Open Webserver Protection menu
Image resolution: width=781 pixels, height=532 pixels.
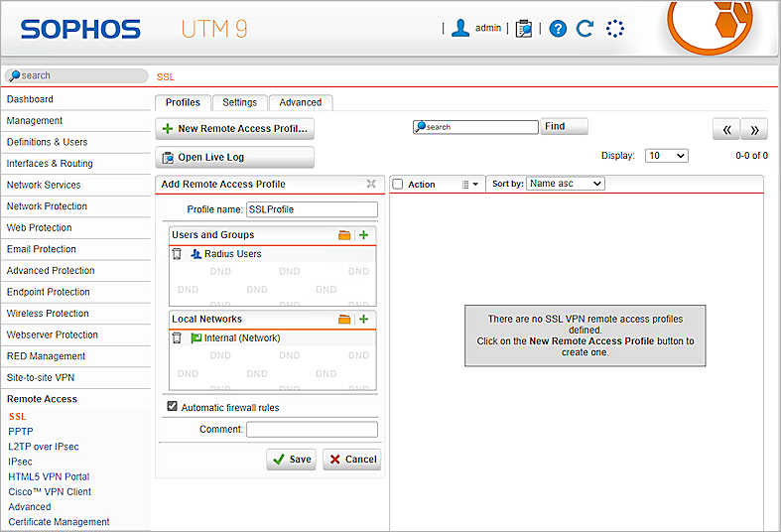(75, 334)
